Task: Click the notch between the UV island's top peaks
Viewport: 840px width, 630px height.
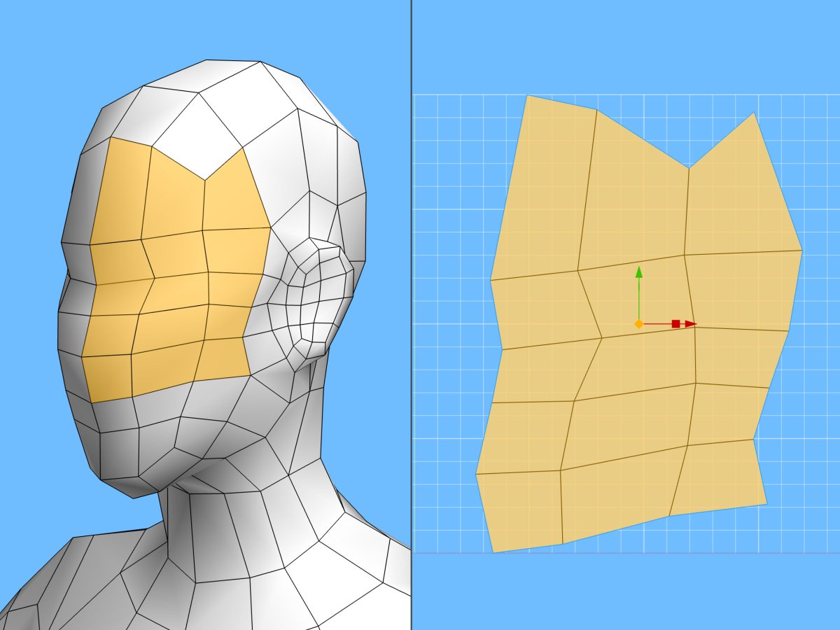Action: pyautogui.click(x=689, y=168)
